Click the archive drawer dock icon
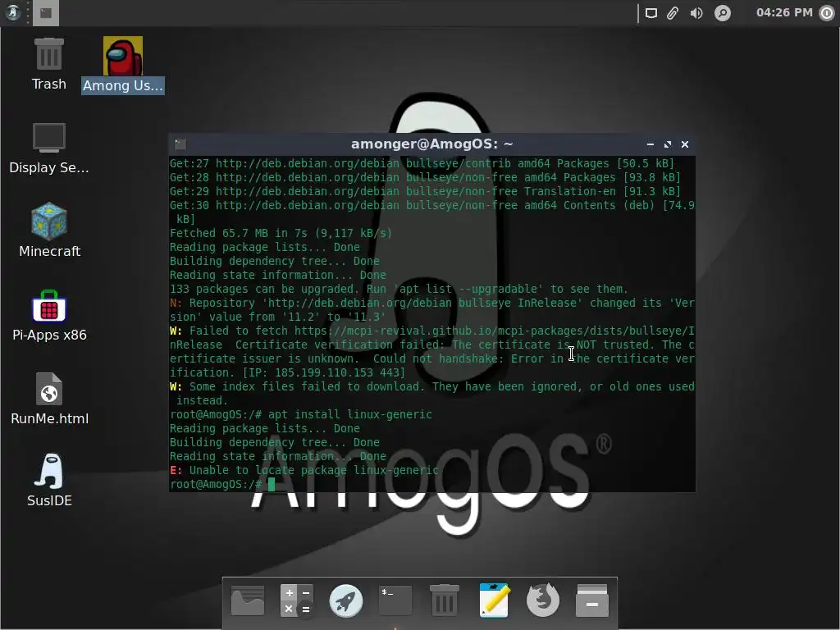 click(x=592, y=600)
